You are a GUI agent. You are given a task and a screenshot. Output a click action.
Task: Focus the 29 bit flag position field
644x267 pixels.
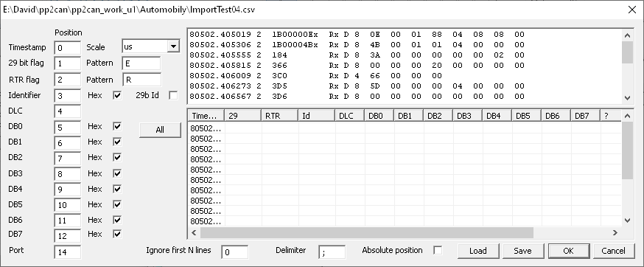[67, 63]
